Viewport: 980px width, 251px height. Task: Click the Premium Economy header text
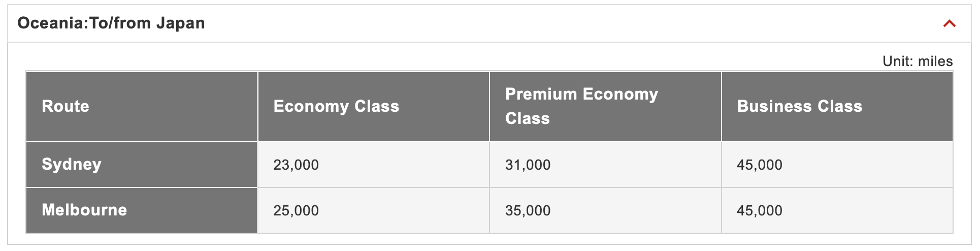click(581, 94)
